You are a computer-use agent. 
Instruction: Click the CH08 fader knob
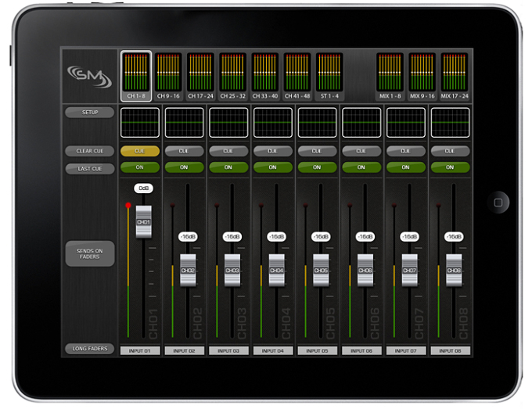pos(454,271)
